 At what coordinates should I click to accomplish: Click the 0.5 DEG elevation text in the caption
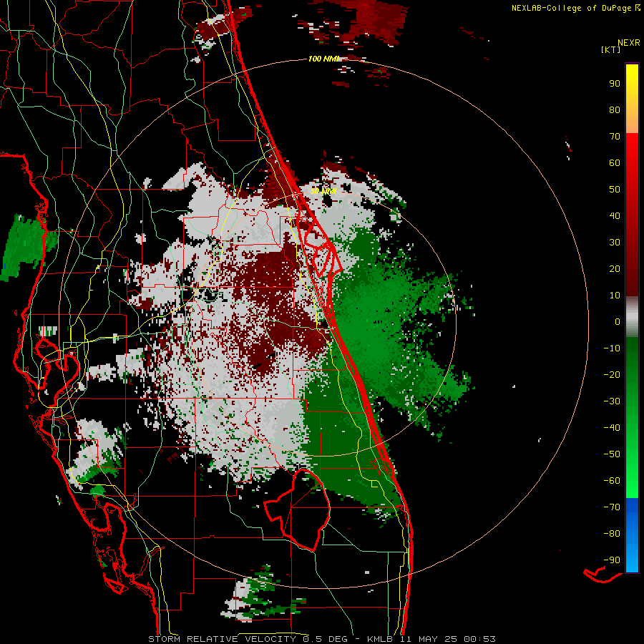[326, 639]
